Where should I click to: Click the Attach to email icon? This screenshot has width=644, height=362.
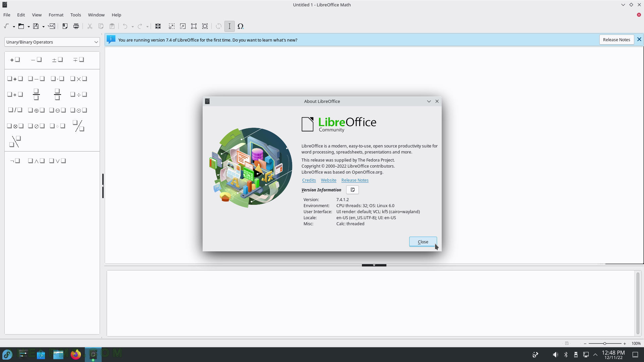click(51, 26)
